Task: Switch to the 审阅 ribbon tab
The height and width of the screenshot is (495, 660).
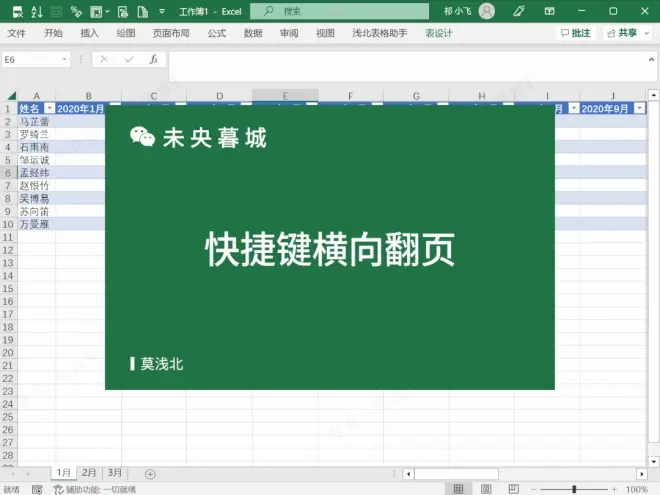Action: pos(289,33)
